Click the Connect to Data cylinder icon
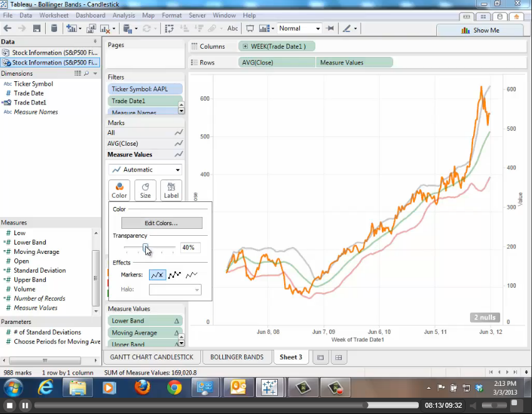The width and height of the screenshot is (532, 414). pyautogui.click(x=54, y=28)
